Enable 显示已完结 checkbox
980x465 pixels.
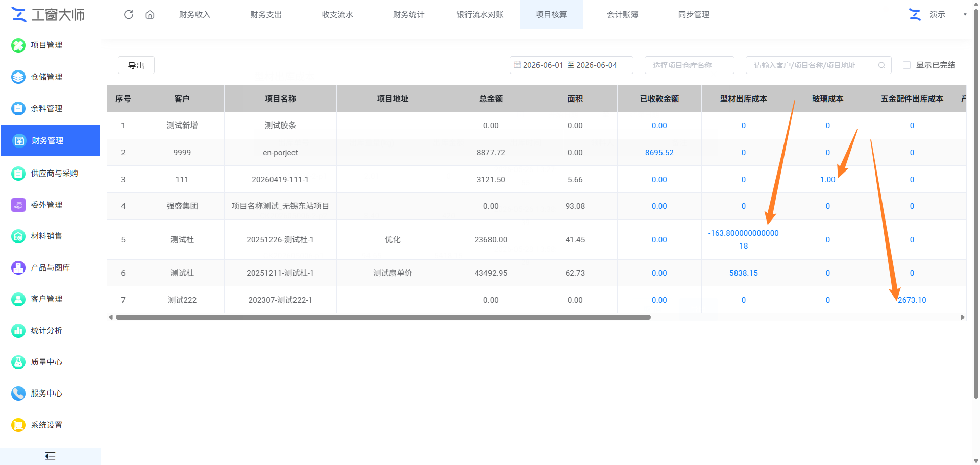click(906, 65)
